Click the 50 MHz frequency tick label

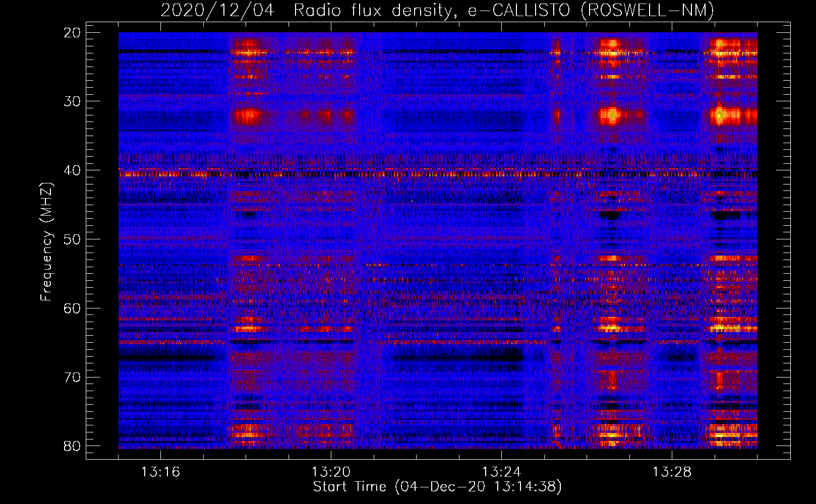click(x=72, y=239)
